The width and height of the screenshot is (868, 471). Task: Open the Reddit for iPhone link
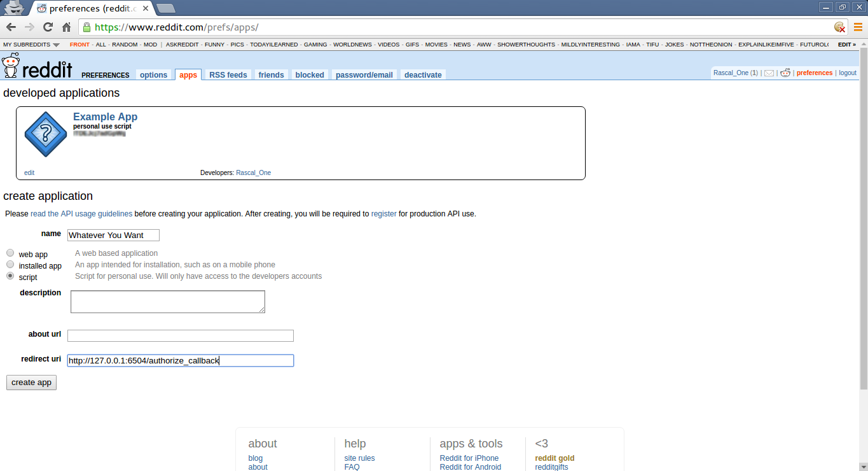pos(469,458)
